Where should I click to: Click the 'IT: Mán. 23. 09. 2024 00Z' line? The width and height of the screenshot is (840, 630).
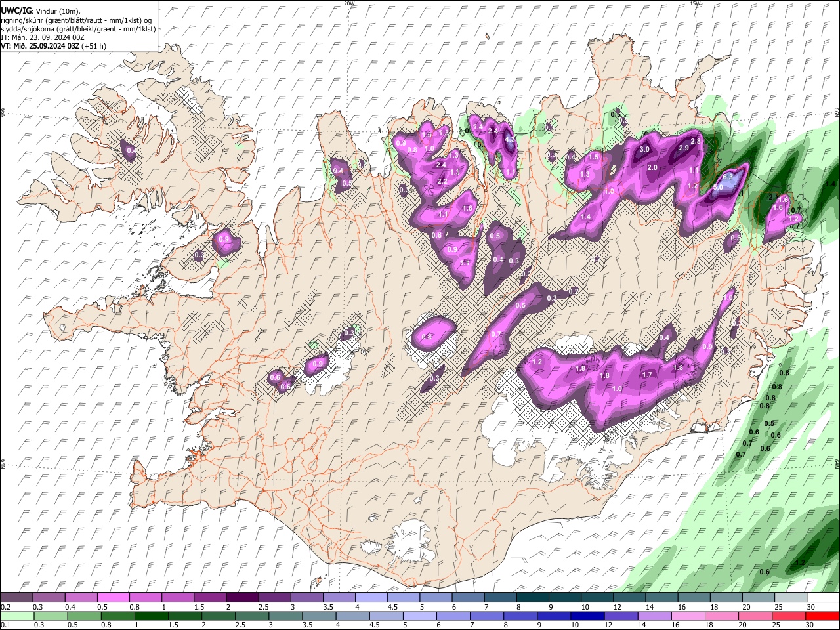(43, 37)
